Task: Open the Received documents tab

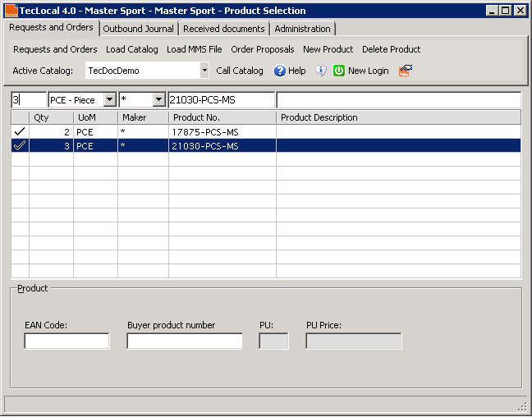Action: 224,29
